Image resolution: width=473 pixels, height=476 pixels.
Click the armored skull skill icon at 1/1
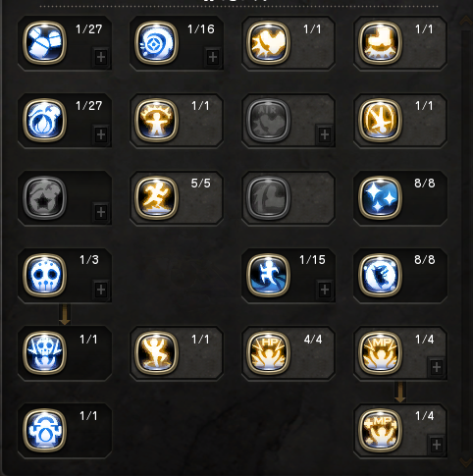pos(45,352)
